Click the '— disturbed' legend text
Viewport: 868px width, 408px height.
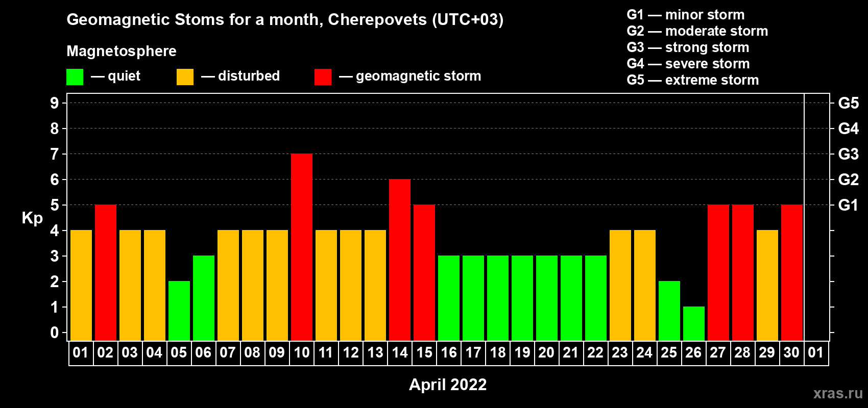(240, 76)
